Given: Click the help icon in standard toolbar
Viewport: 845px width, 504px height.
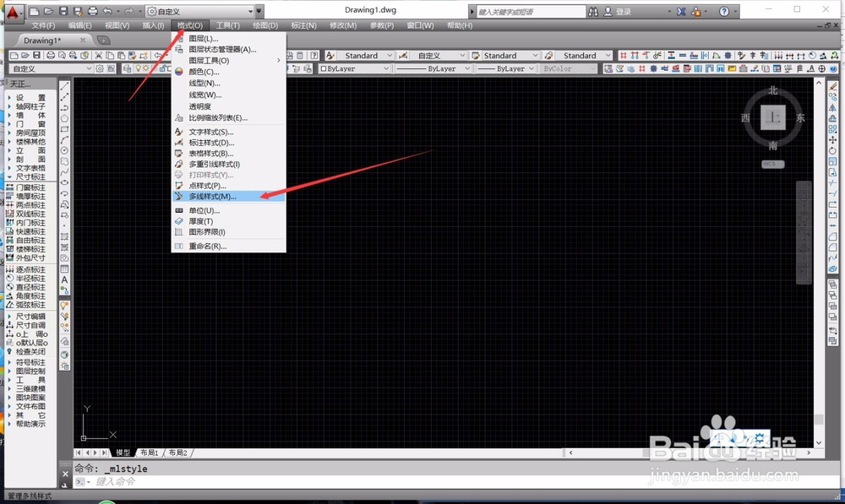Looking at the screenshot, I should click(x=314, y=56).
